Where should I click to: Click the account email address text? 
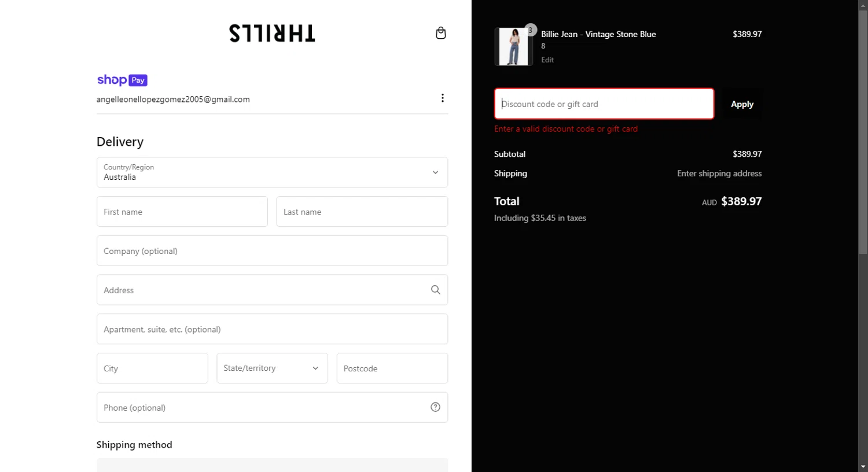click(173, 99)
